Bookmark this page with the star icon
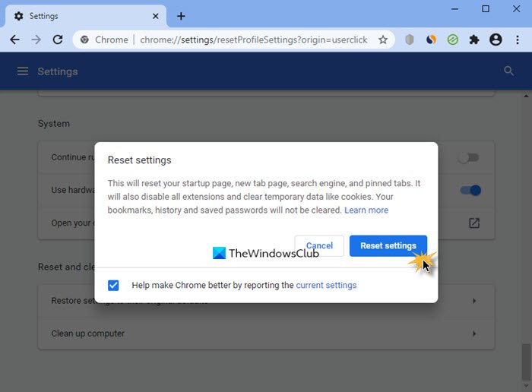The width and height of the screenshot is (532, 392). 383,40
